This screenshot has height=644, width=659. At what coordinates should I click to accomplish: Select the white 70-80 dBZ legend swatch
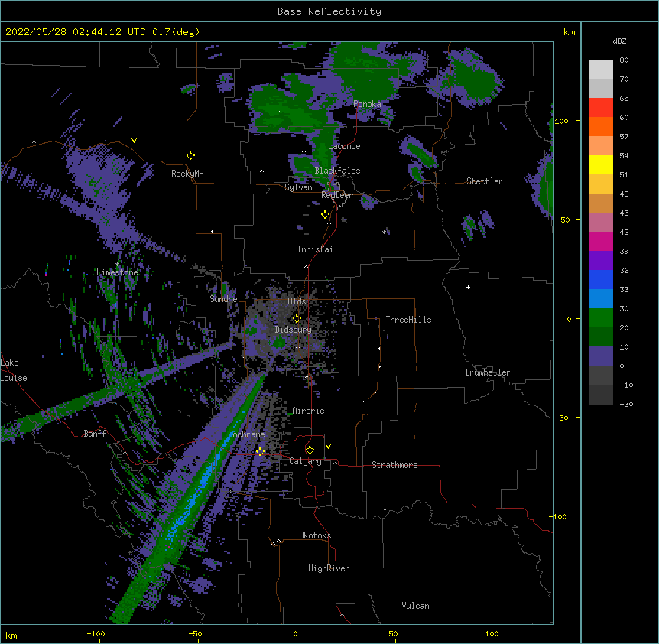(601, 70)
